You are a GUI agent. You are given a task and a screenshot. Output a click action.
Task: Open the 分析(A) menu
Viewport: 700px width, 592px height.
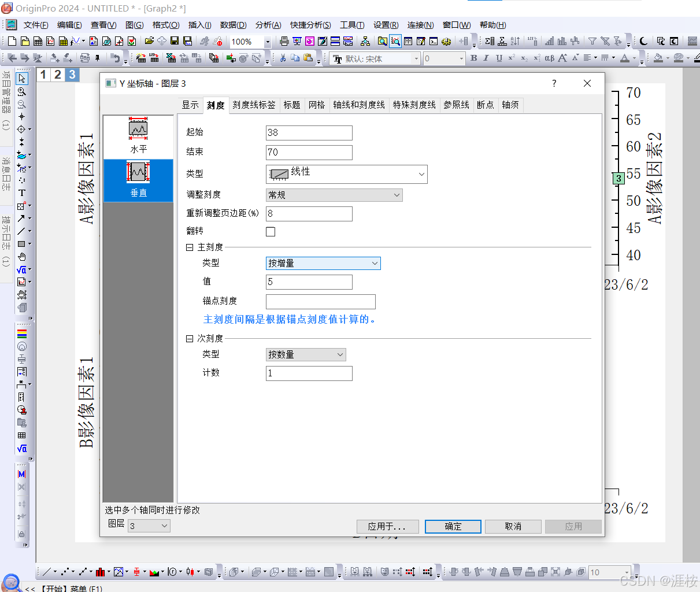(x=268, y=25)
